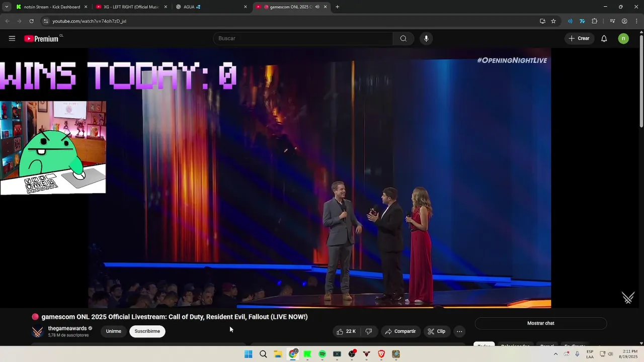644x362 pixels.
Task: Start voice search with microphone icon
Action: coord(426,39)
